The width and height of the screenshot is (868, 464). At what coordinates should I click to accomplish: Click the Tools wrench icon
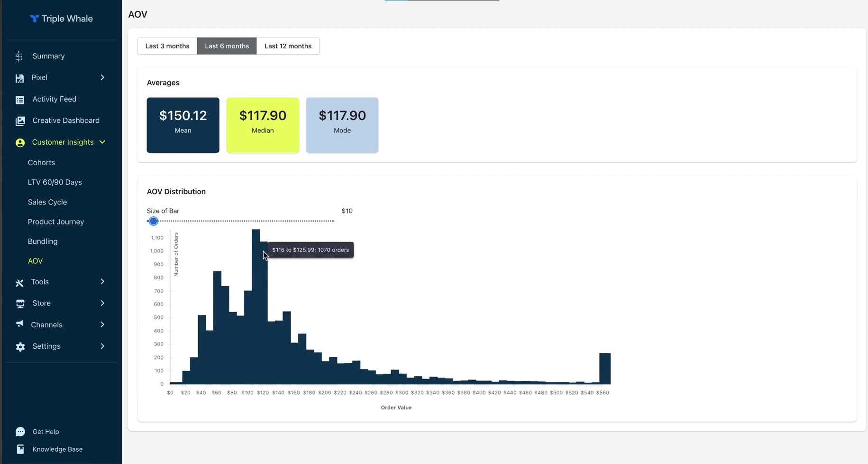tap(19, 282)
